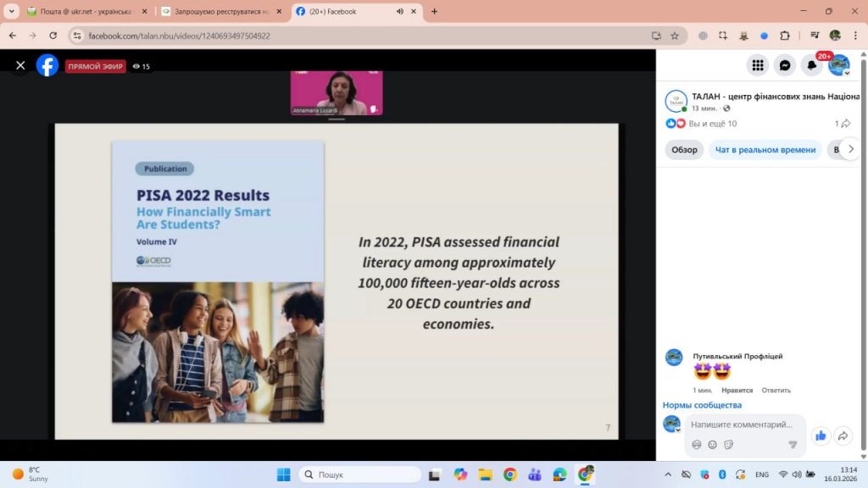Image resolution: width=868 pixels, height=488 pixels.
Task: Click the Facebook logo icon
Action: [x=47, y=65]
